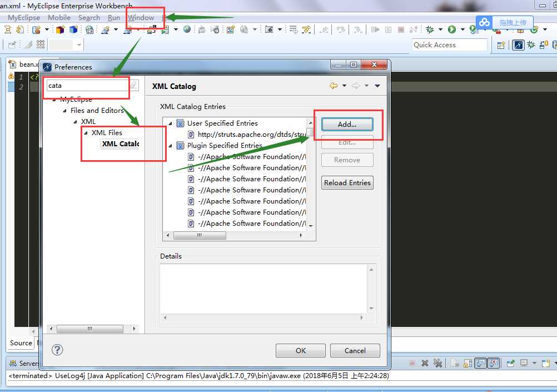Click preferences tree horizontal scrollbar thumb
This screenshot has width=557, height=392.
point(90,329)
